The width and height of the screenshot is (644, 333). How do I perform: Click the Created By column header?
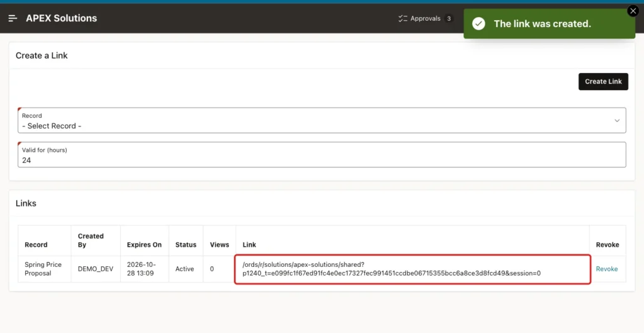click(x=91, y=240)
